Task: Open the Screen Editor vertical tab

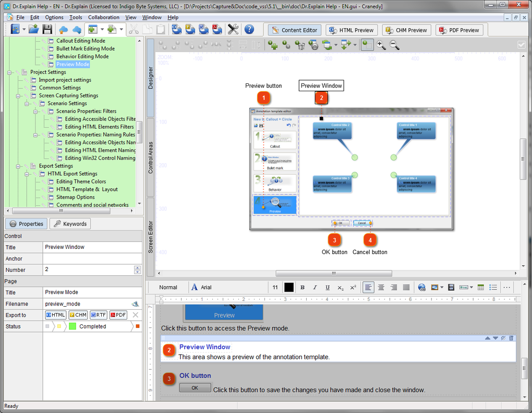Action: [150, 237]
